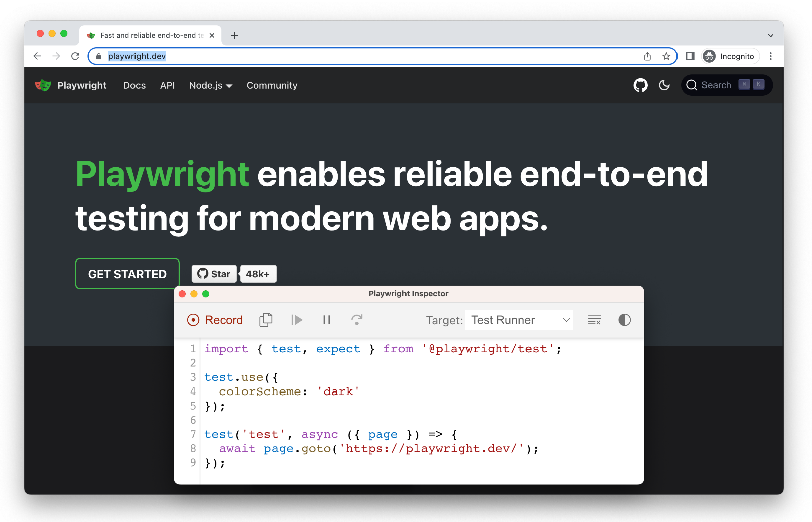This screenshot has width=812, height=522.
Task: Click the share icon in address bar
Action: point(647,56)
